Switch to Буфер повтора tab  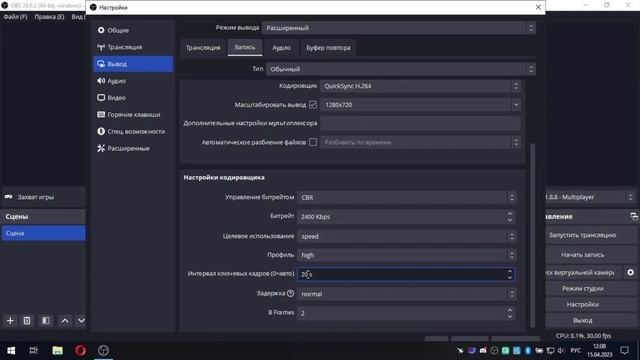(328, 48)
